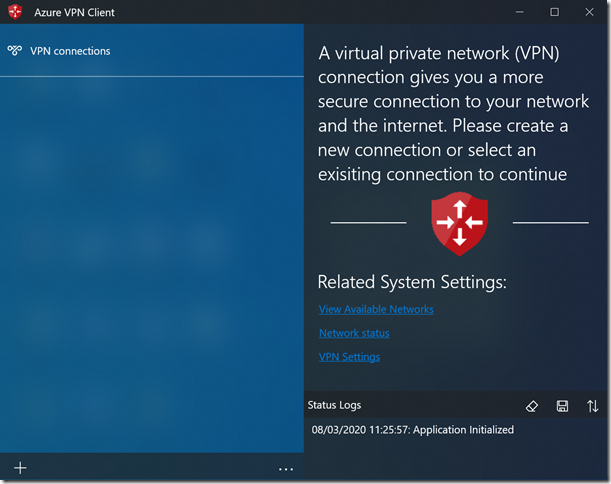Click the VPN description paragraph text

click(443, 114)
